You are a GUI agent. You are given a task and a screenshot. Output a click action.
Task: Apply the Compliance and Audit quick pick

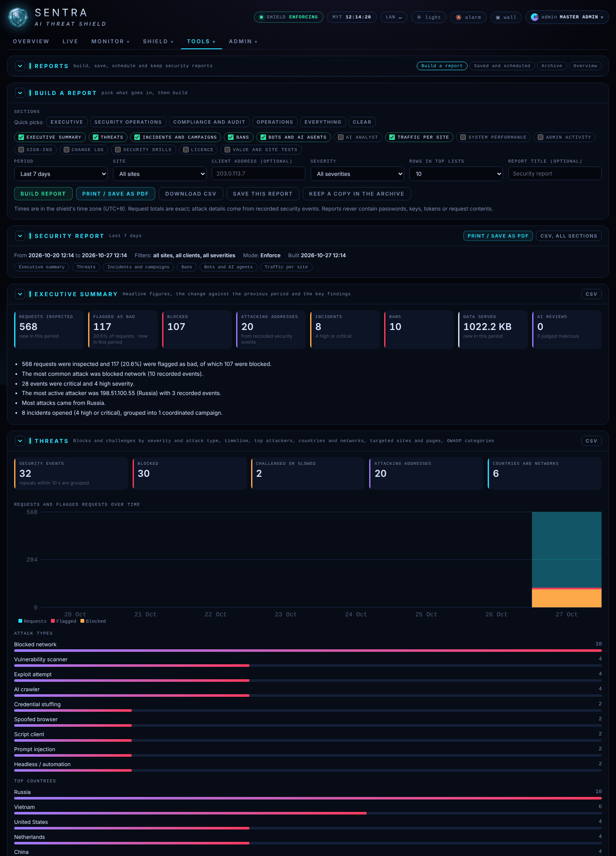[209, 122]
